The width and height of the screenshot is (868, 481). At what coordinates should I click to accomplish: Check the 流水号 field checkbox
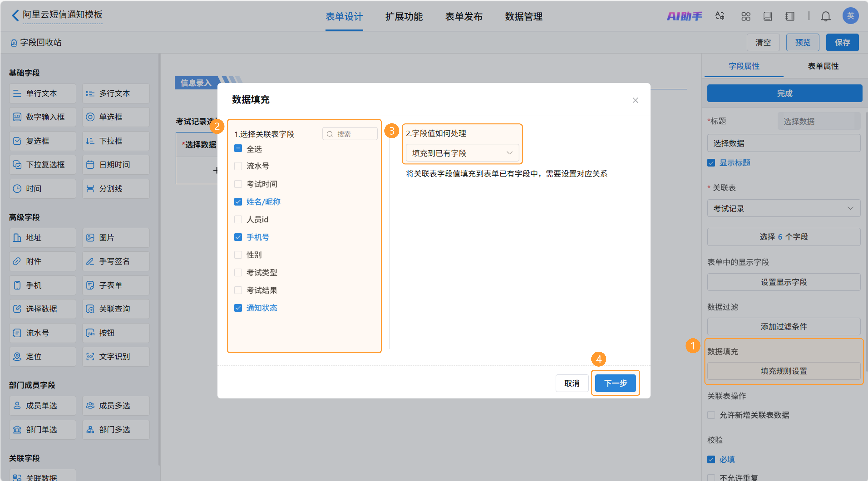238,166
